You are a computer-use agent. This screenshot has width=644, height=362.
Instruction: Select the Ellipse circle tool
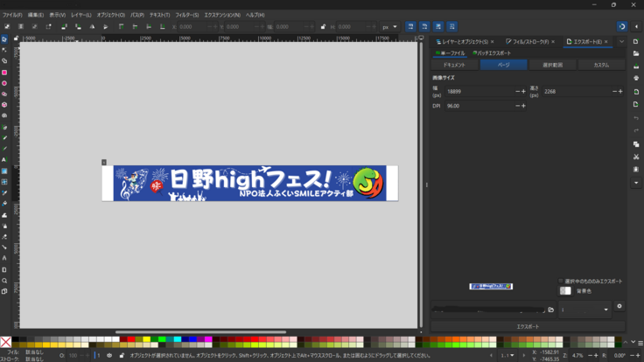click(4, 83)
